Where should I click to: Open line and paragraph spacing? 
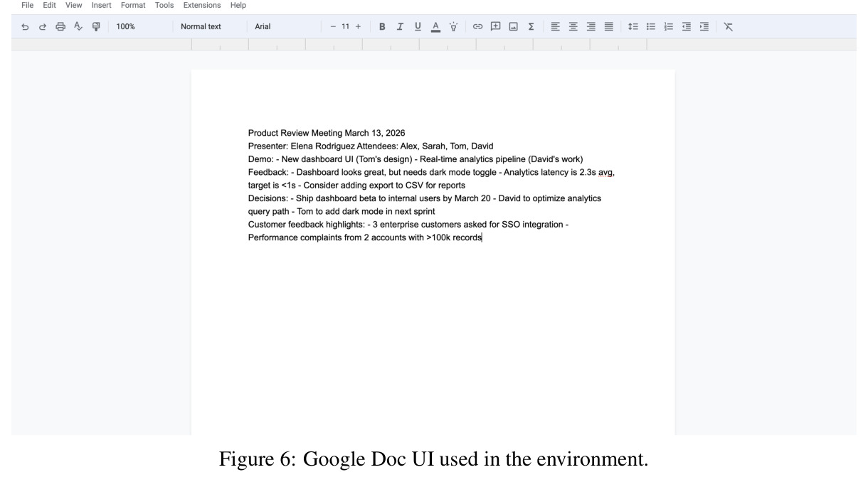(633, 26)
